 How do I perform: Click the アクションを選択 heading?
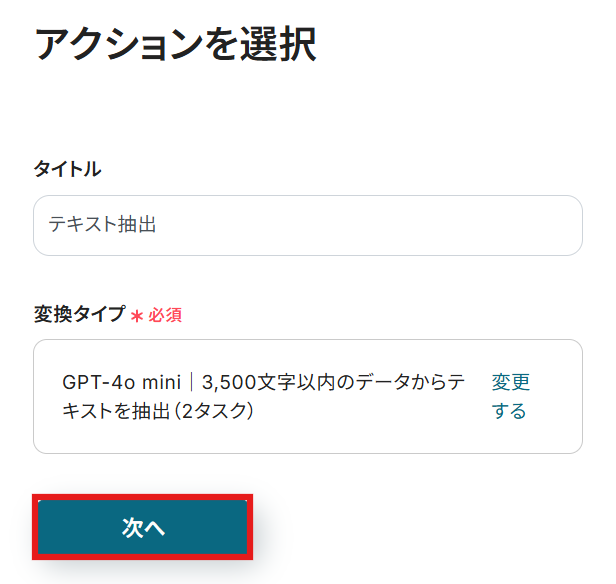pos(175,45)
